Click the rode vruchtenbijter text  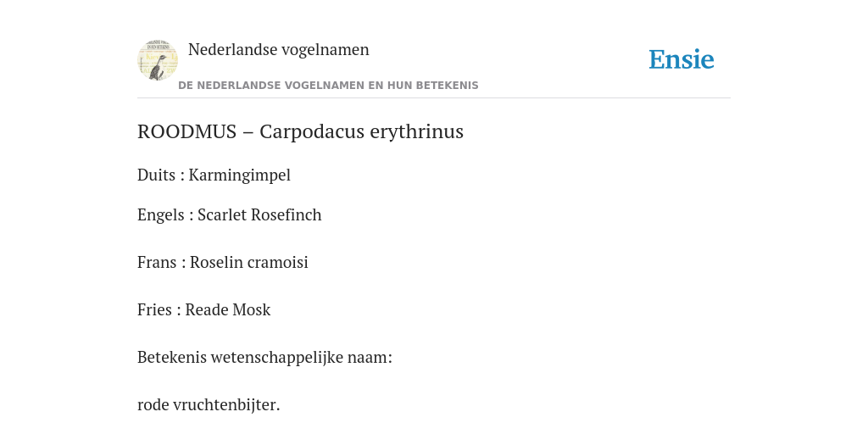point(209,404)
